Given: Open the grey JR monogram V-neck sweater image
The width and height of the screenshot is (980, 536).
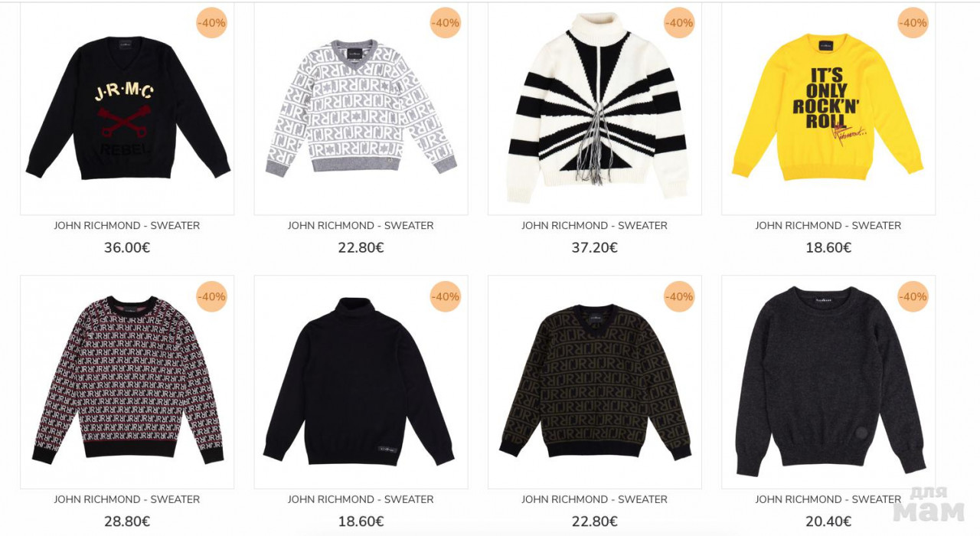Looking at the screenshot, I should click(361, 108).
